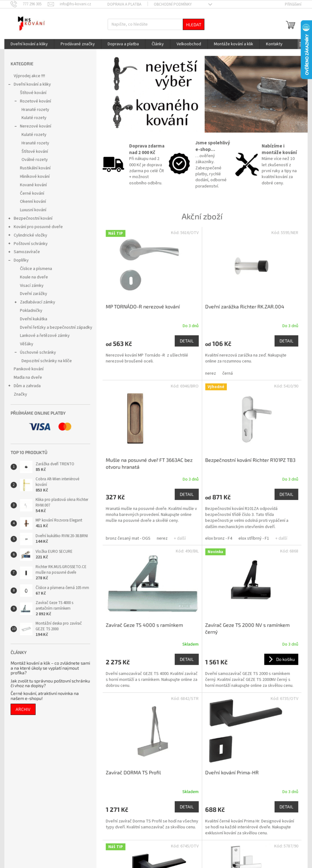Open the MP Tornádo-R product image
Image resolution: width=312 pixels, height=868 pixels.
149,265
